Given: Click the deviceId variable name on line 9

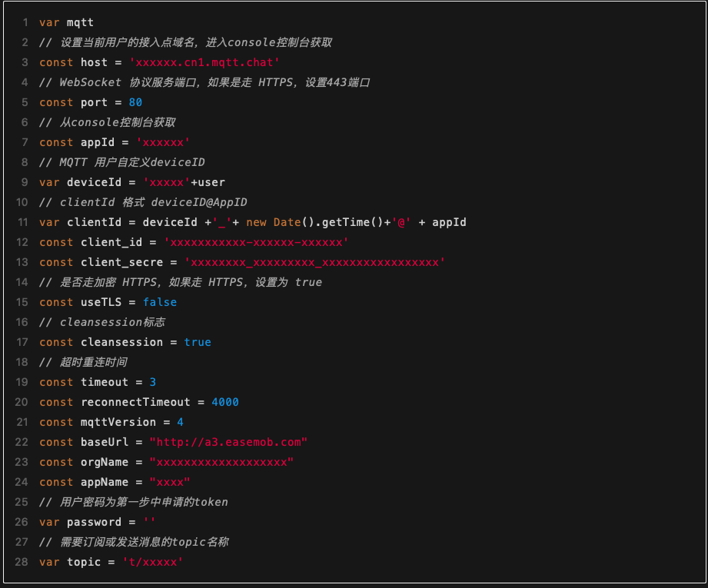Looking at the screenshot, I should click(94, 182).
